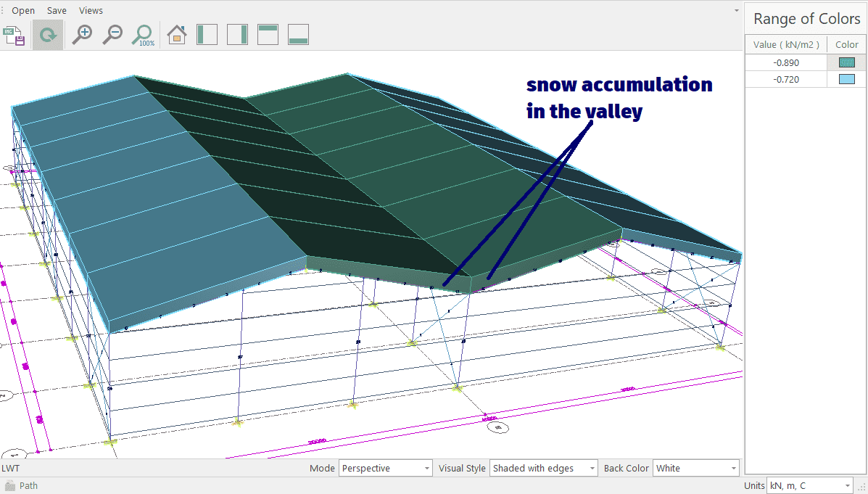Zoom out with the minus magnifier
Image resolution: width=868 pixels, height=494 pixels.
pos(112,34)
